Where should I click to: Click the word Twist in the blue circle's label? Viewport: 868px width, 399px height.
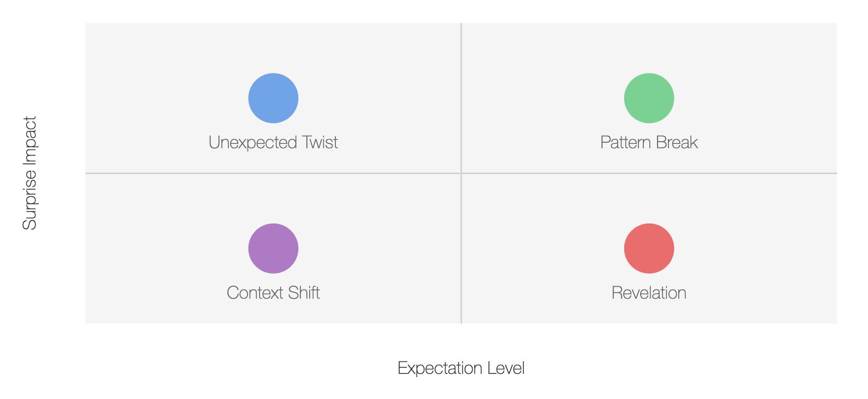(320, 142)
